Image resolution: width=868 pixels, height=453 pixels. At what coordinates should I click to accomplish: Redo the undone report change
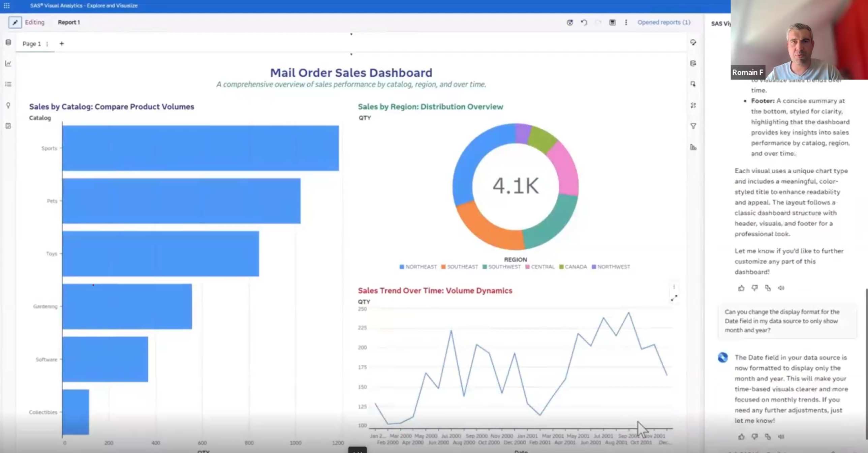(x=598, y=22)
